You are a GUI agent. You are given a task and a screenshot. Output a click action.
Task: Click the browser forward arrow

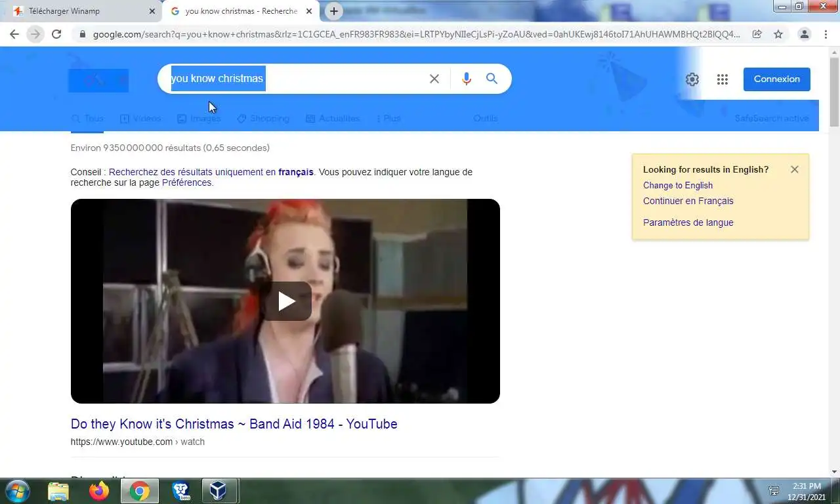(x=35, y=34)
